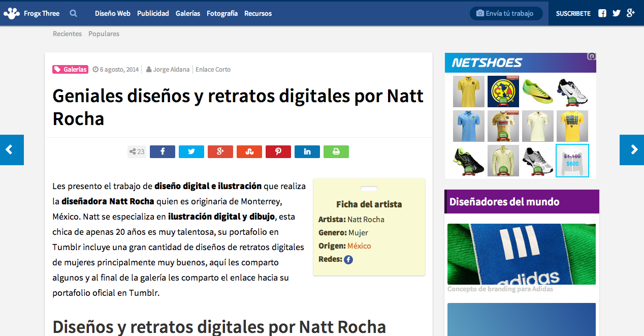This screenshot has height=336, width=644.
Task: Go to next article with right arrow
Action: pos(632,150)
